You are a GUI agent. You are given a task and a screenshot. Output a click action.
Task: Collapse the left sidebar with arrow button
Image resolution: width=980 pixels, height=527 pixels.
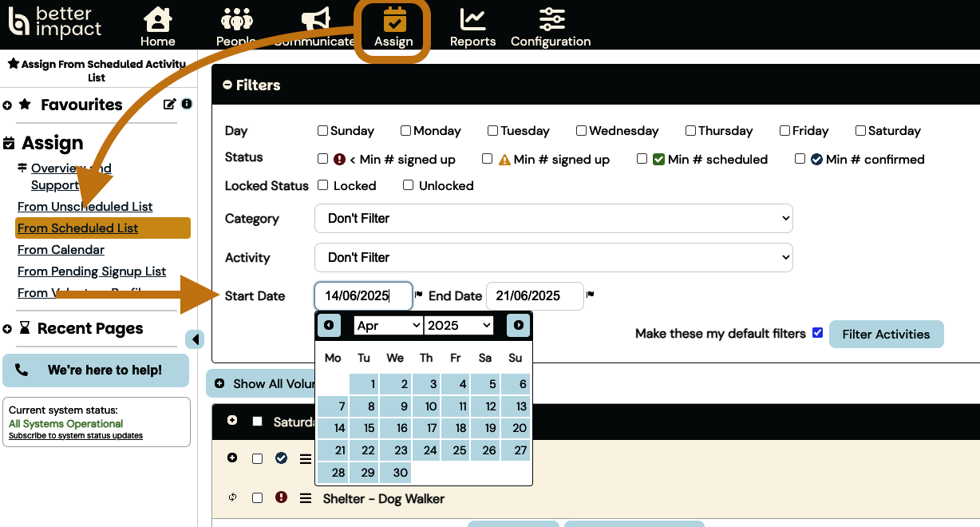(195, 339)
